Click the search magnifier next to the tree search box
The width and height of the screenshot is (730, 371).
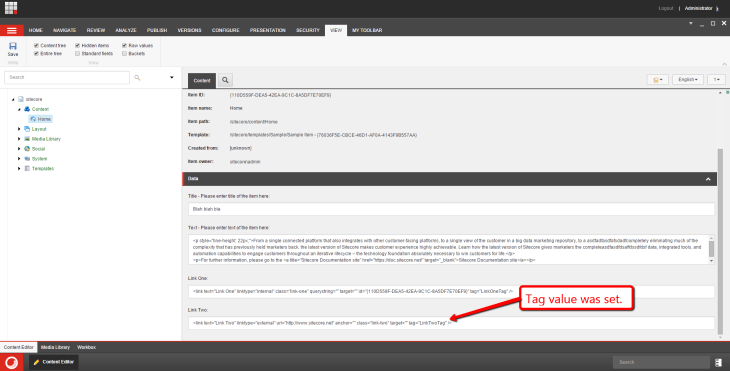coord(137,78)
